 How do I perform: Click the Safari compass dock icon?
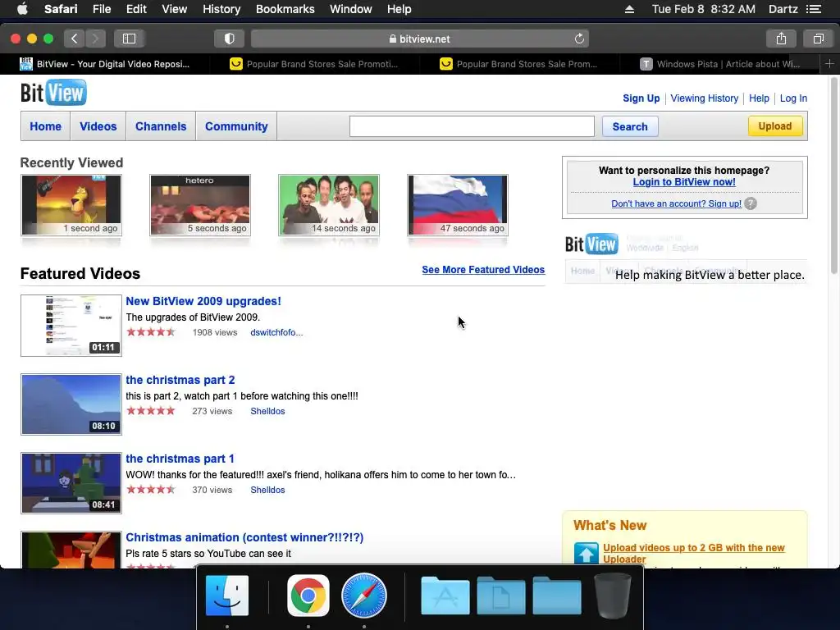pos(363,596)
